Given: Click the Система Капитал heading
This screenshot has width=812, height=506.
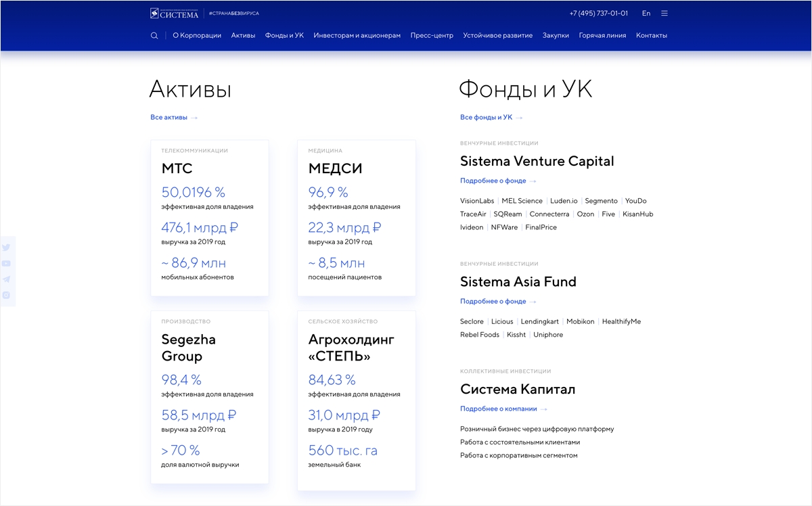Looking at the screenshot, I should click(x=518, y=390).
